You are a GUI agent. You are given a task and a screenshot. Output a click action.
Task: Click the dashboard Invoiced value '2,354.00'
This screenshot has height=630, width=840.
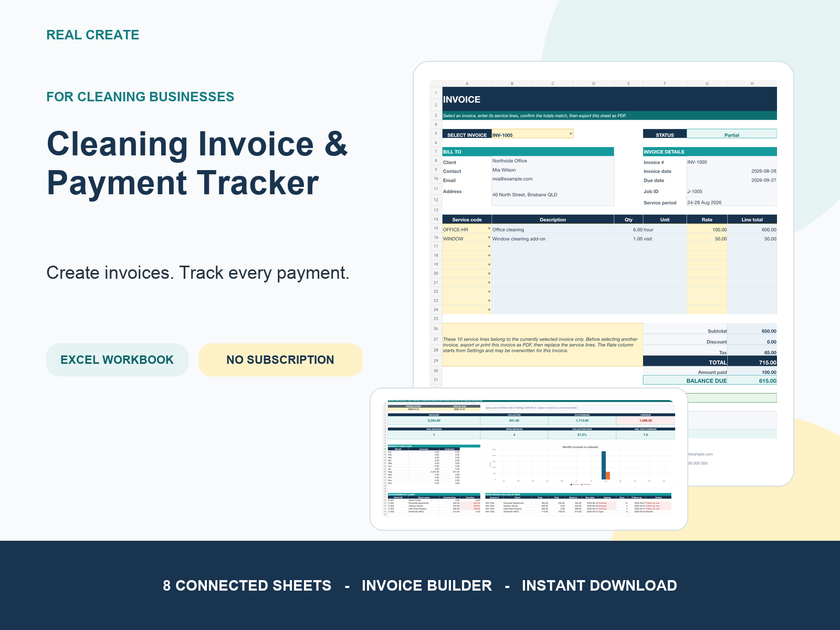click(434, 421)
